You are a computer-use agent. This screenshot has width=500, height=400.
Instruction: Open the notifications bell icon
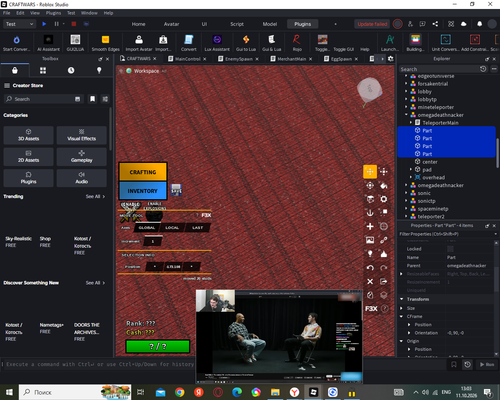pos(479,24)
